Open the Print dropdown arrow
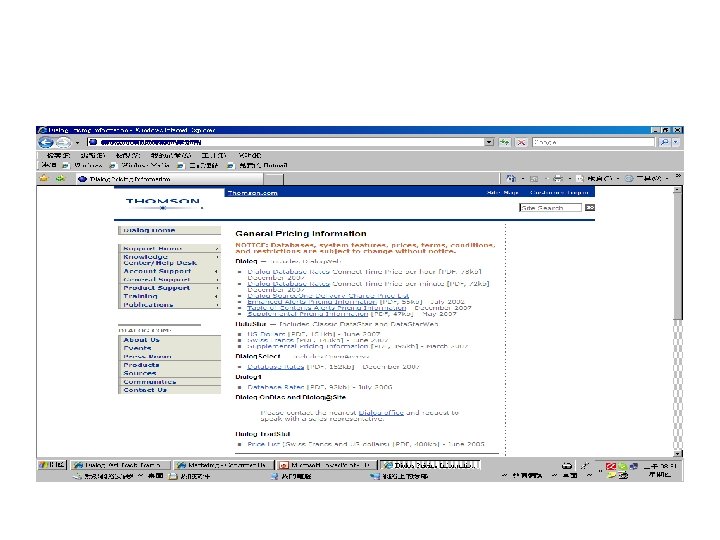The height and width of the screenshot is (540, 720). click(570, 179)
